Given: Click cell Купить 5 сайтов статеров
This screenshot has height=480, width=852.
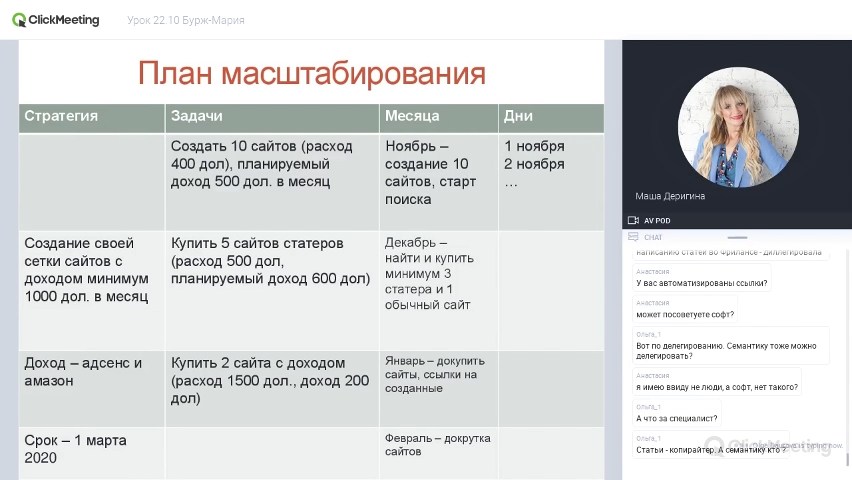Looking at the screenshot, I should (272, 290).
